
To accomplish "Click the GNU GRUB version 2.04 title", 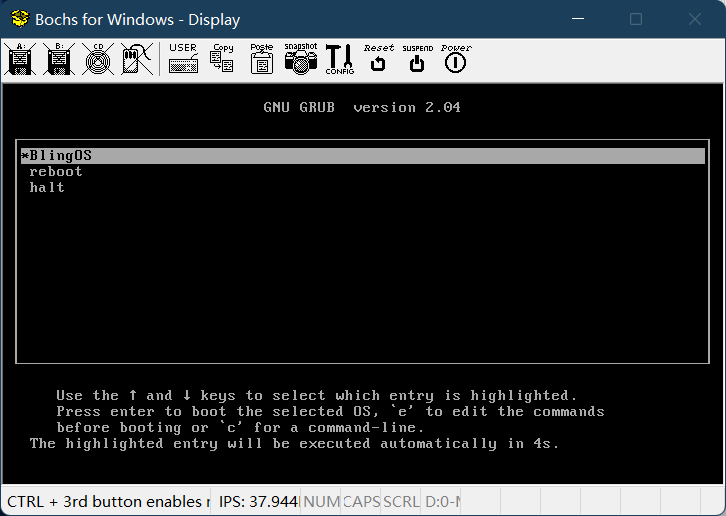I will click(362, 107).
